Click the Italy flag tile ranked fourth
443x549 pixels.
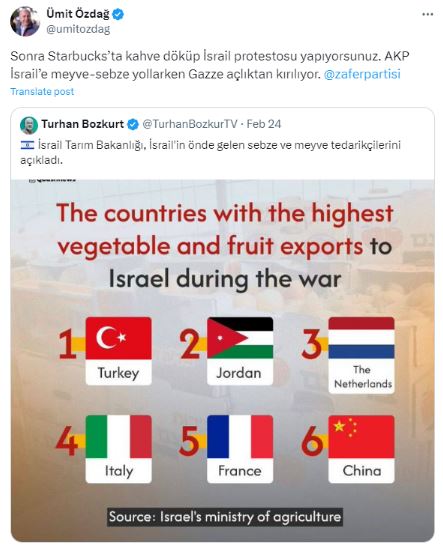119,449
